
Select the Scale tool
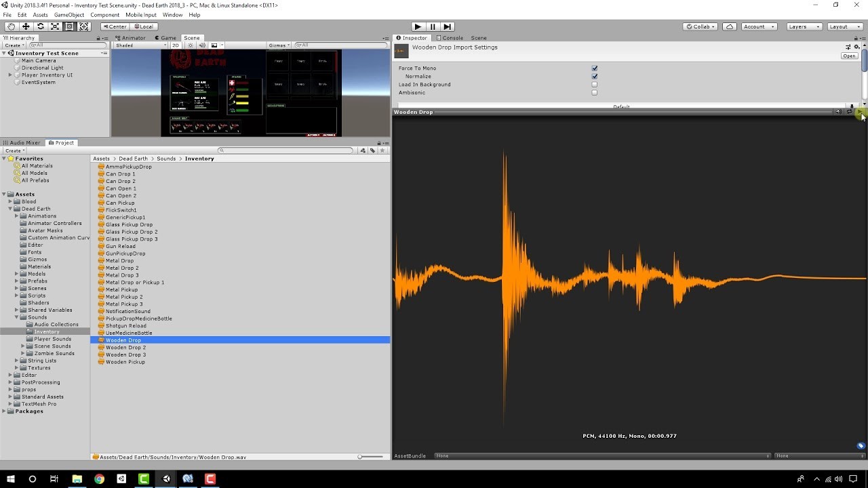tap(55, 26)
